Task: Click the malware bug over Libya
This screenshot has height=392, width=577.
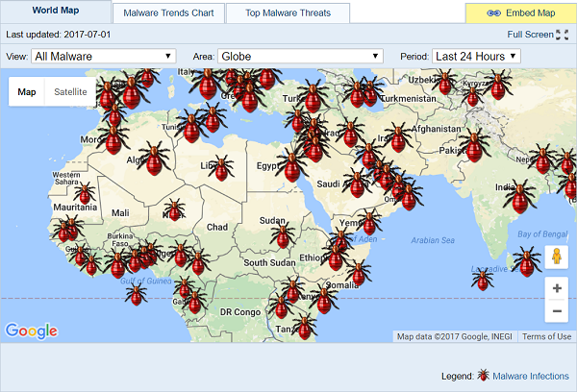Action: (x=221, y=168)
